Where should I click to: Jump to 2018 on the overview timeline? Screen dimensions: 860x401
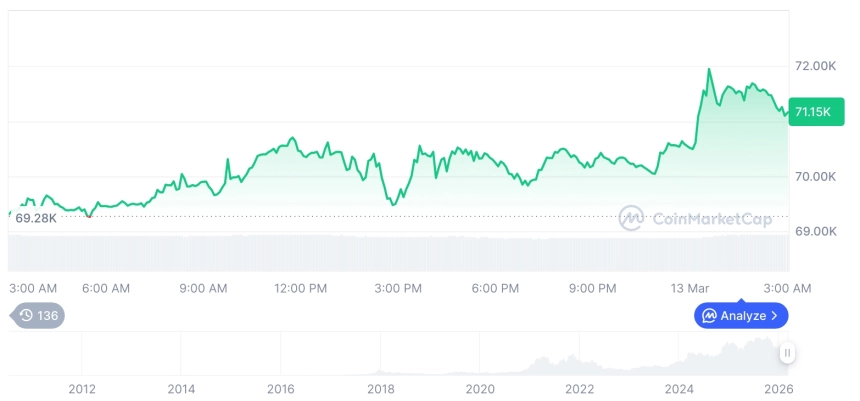pyautogui.click(x=380, y=389)
